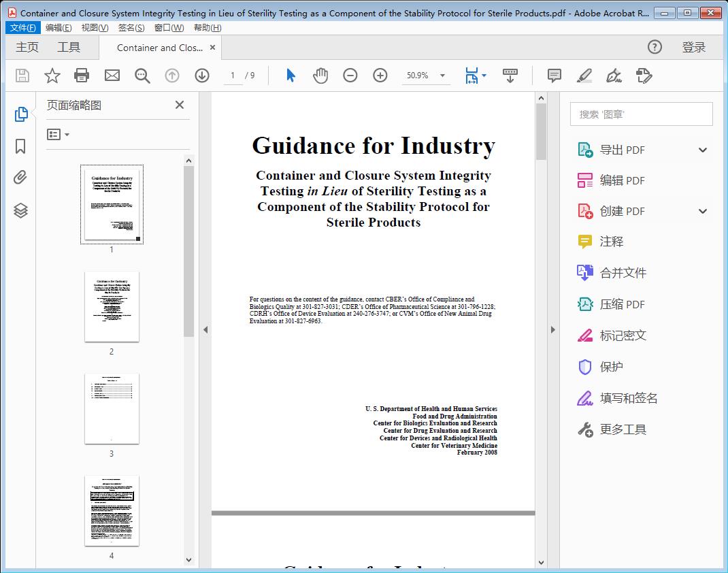Select the Container and Clos... document tab
The height and width of the screenshot is (573, 728).
[160, 48]
